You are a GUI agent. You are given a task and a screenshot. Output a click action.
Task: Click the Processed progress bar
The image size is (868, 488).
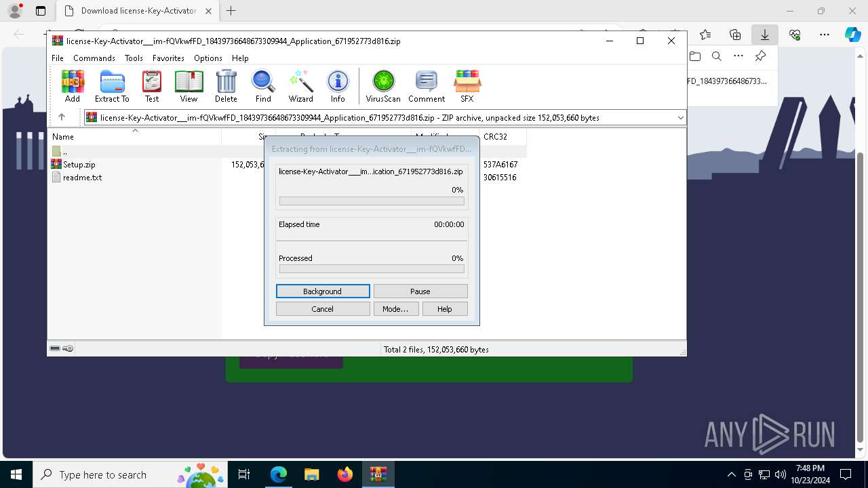coord(372,269)
